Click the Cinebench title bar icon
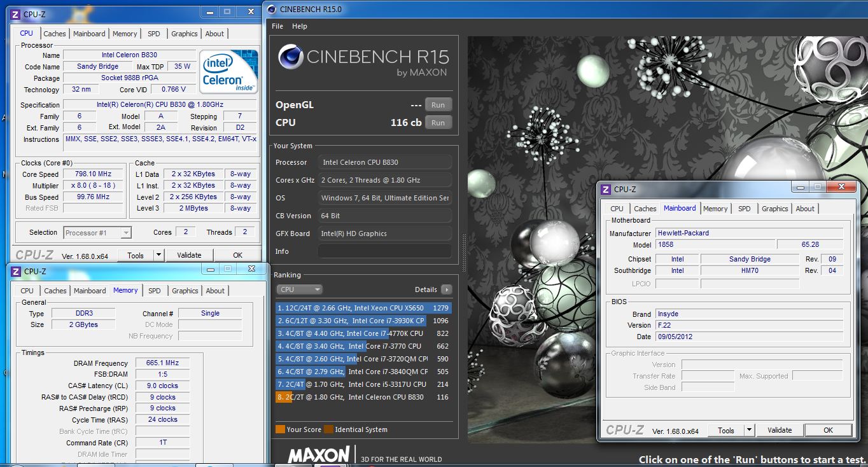The height and width of the screenshot is (467, 868). coord(271,9)
